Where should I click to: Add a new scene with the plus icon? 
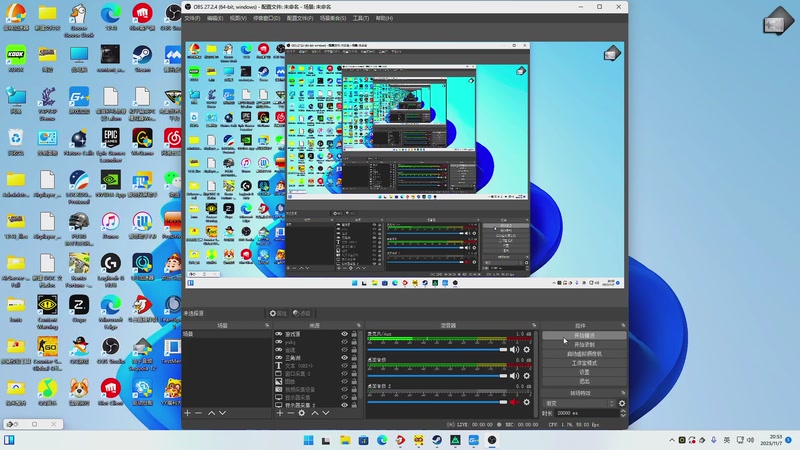point(187,413)
